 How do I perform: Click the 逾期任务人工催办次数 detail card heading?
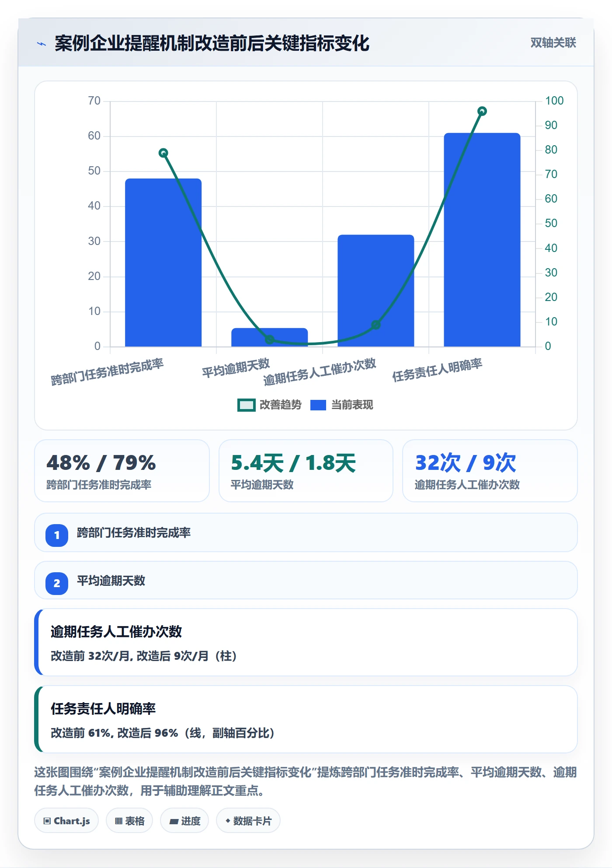click(x=116, y=631)
